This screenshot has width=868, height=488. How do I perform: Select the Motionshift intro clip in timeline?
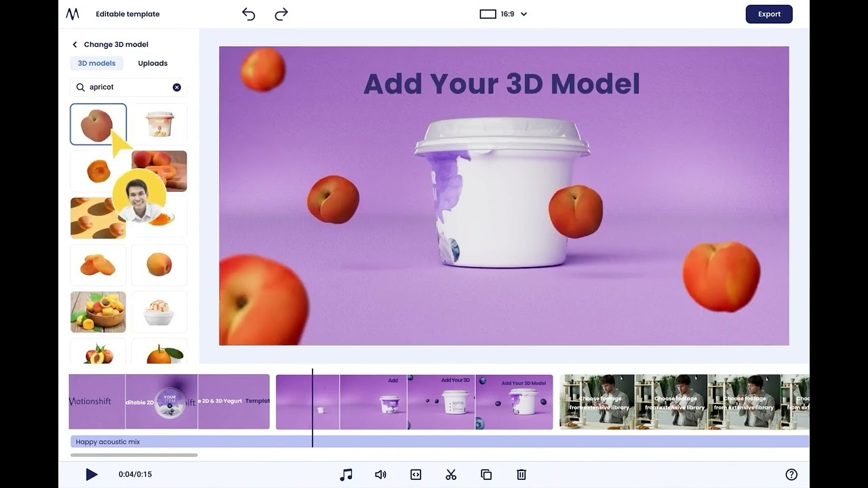169,402
